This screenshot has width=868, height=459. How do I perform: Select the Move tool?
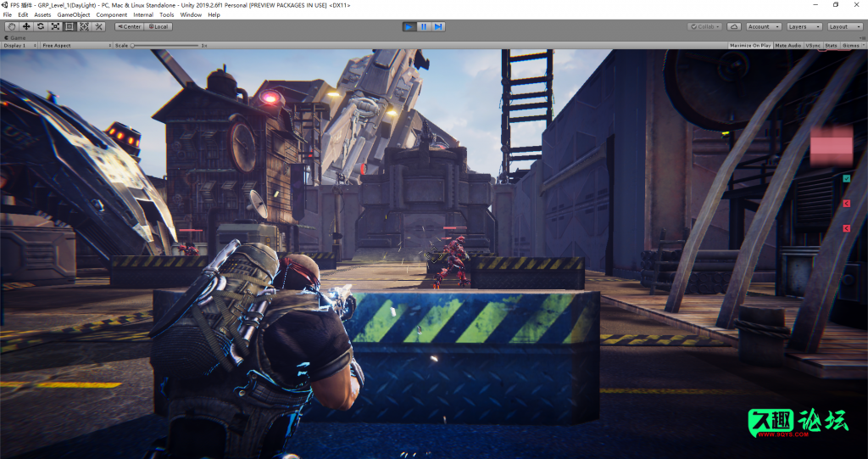pos(26,26)
